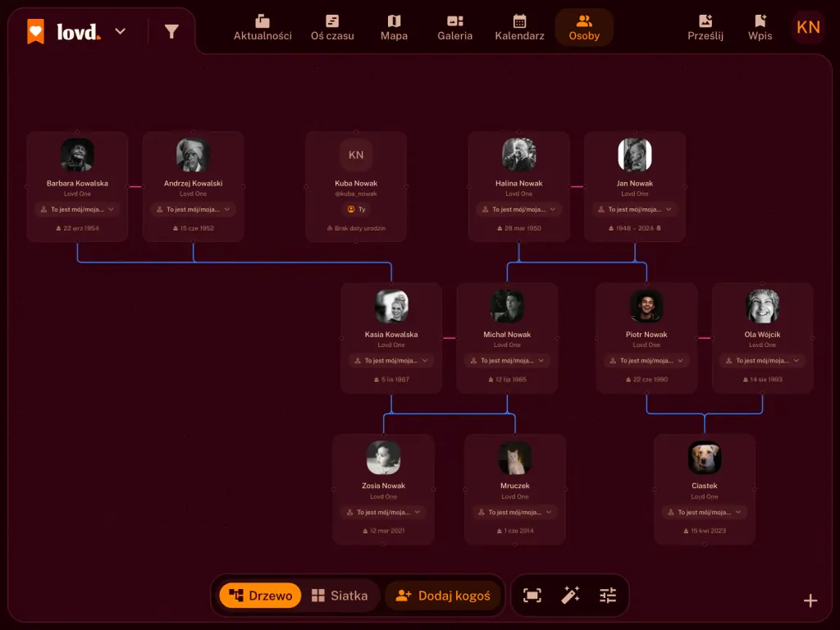Expand the lovd workspace chevron

pyautogui.click(x=121, y=32)
